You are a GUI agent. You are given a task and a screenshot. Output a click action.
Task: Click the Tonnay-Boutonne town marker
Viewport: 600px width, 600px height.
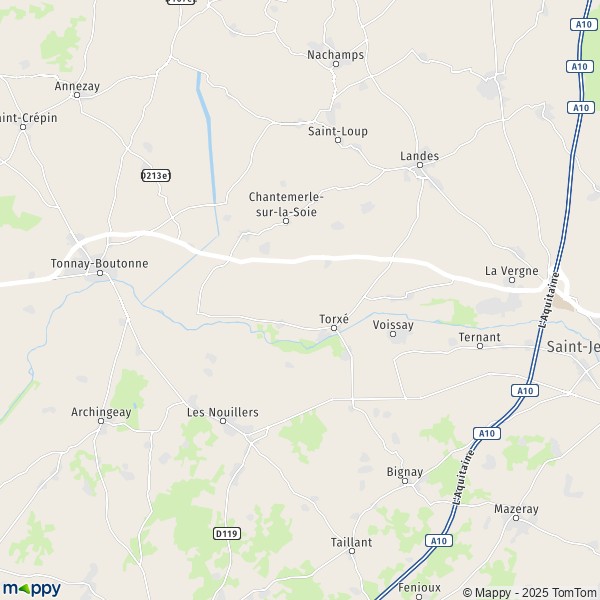click(x=100, y=273)
